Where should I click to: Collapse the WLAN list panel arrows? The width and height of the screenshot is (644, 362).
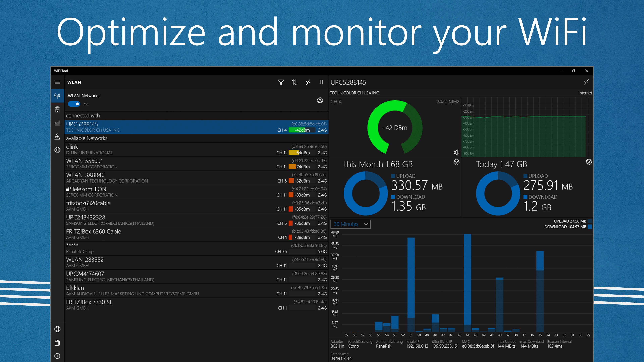(x=308, y=82)
